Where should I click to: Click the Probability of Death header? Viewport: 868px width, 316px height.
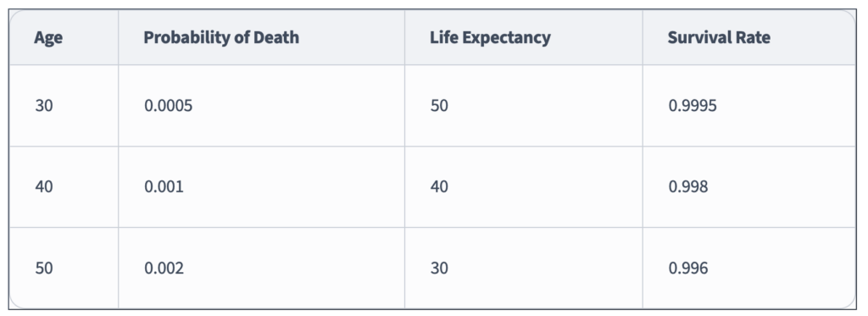261,37
